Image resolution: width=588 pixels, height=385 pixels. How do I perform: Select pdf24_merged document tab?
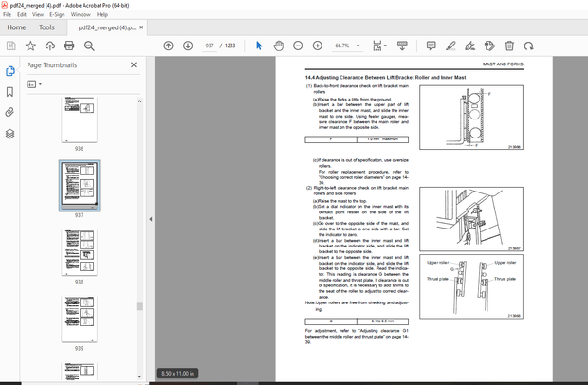(107, 27)
